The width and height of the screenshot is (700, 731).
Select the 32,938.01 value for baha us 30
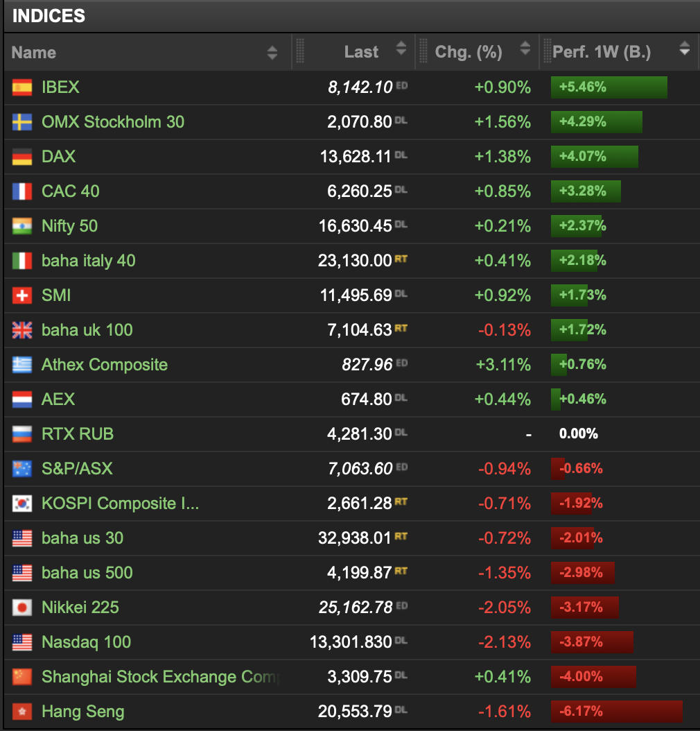coord(354,538)
